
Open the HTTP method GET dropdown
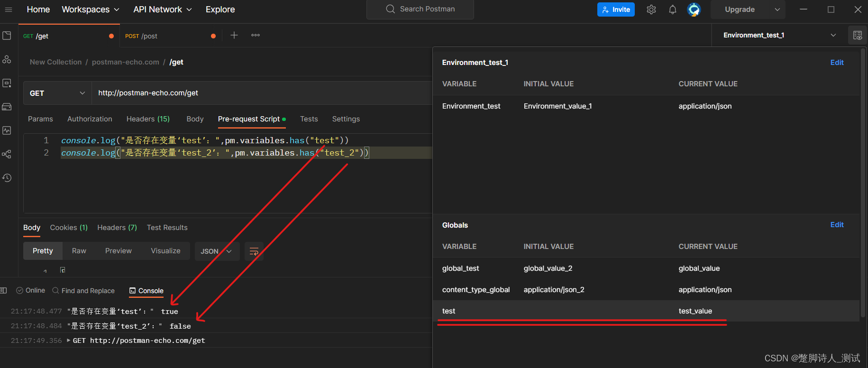(x=57, y=93)
